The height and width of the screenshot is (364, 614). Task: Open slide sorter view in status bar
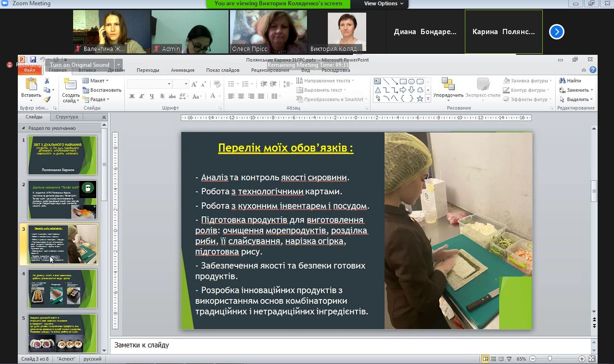[494, 359]
